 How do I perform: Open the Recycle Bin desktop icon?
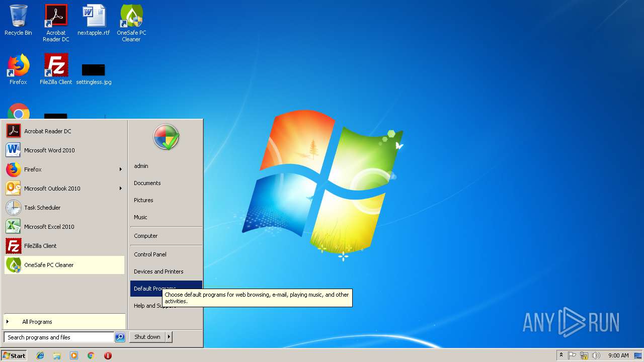[18, 21]
